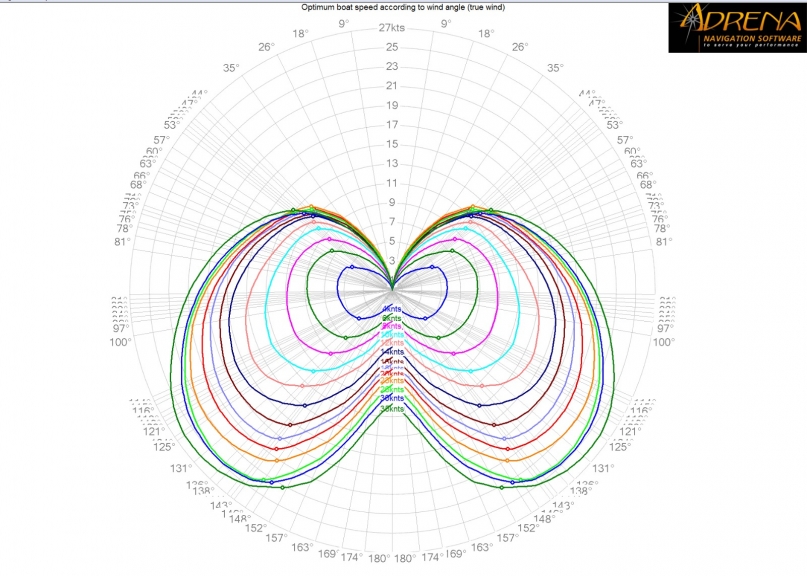
Task: Click the blue 30knts curve label
Action: [x=392, y=398]
